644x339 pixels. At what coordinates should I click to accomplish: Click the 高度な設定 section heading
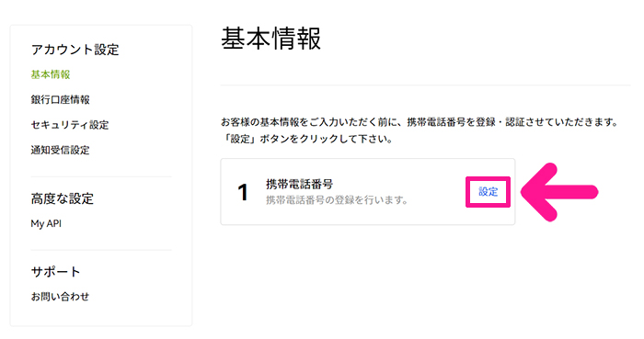pos(63,198)
